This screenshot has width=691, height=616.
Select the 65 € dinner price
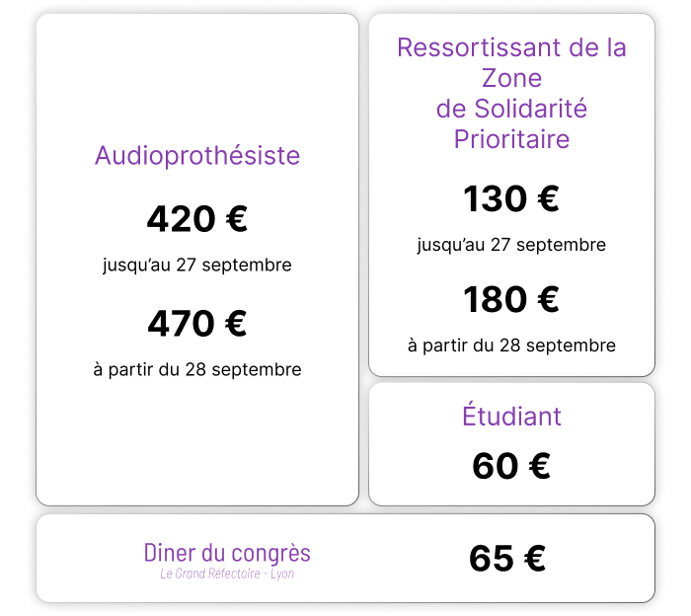click(x=507, y=559)
